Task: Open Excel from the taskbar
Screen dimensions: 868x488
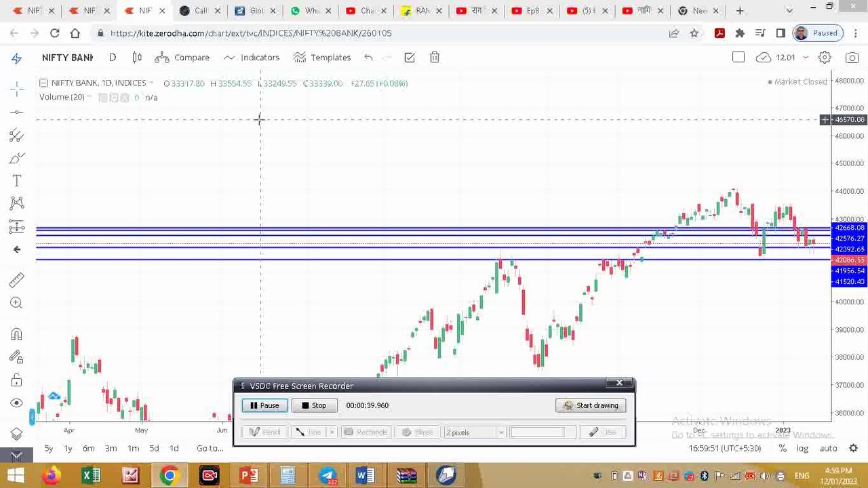Action: 90,476
